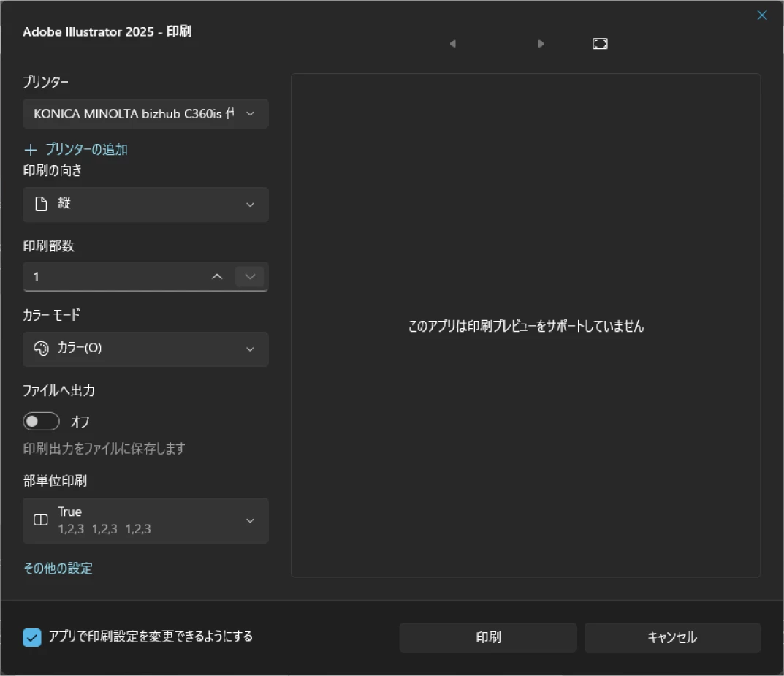The width and height of the screenshot is (784, 676).
Task: Click the text このアプリは印刷プレビューをサポートしていません
Action: click(x=526, y=326)
